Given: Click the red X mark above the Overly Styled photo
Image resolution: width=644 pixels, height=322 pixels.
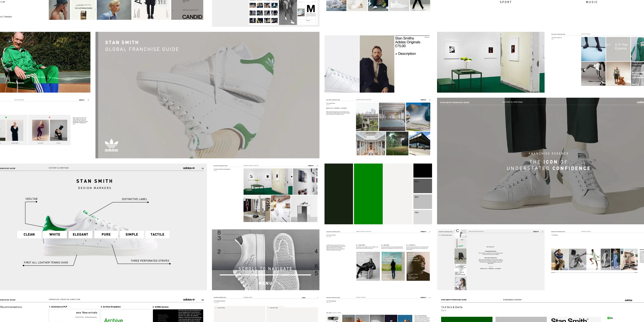Looking at the screenshot, I should pos(49,117).
